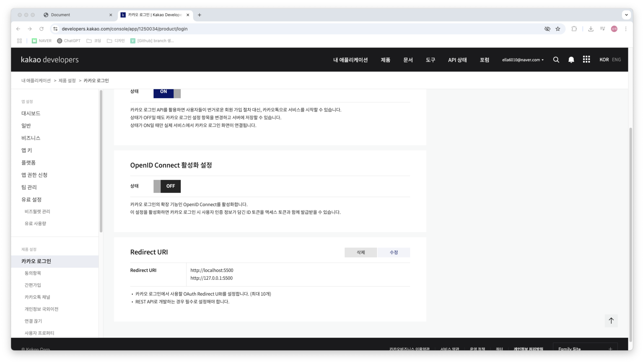Open 대시보드 in sidebar
Image resolution: width=644 pixels, height=364 pixels.
tap(31, 113)
